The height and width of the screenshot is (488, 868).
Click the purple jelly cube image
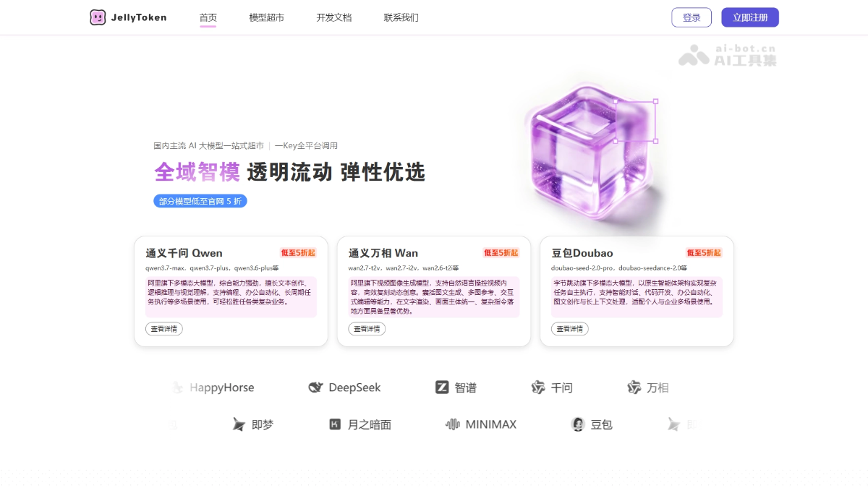592,153
